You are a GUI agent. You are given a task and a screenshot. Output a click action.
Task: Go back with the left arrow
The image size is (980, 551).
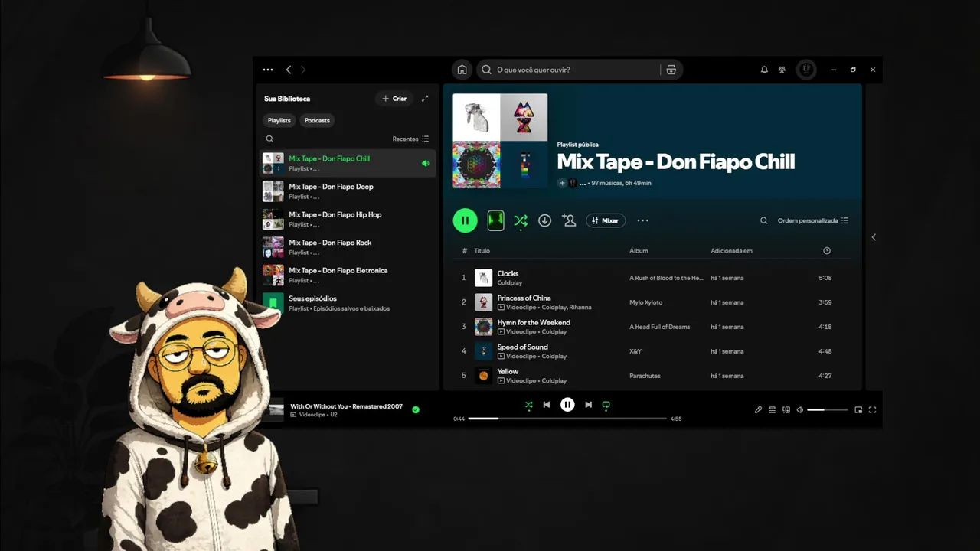tap(289, 70)
